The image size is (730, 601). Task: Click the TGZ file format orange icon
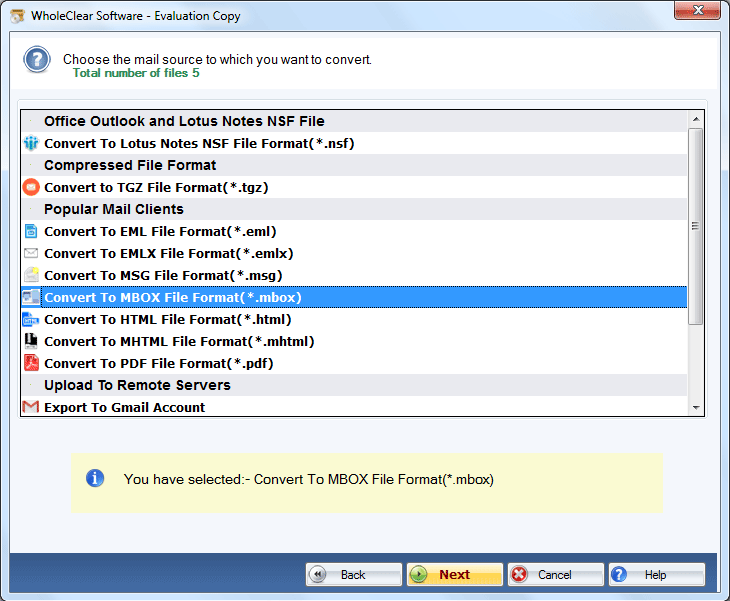pyautogui.click(x=31, y=187)
